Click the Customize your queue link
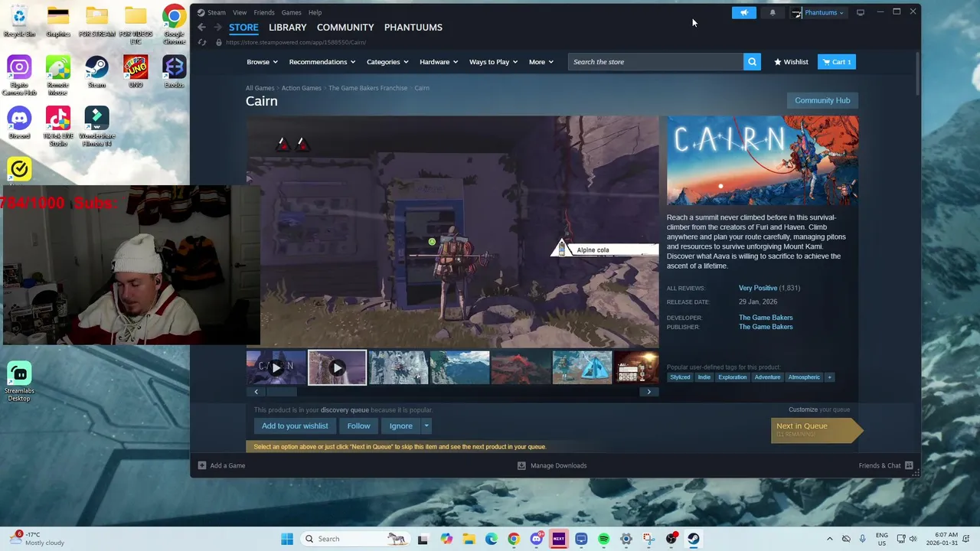Viewport: 980px width, 551px height. [x=819, y=409]
